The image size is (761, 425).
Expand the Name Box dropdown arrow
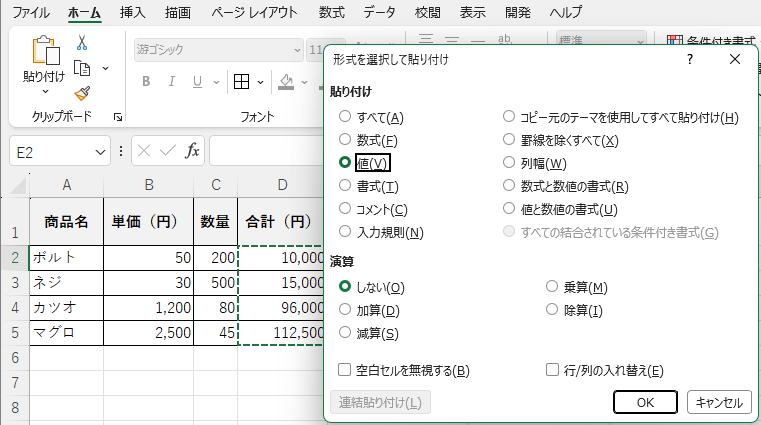pos(100,151)
